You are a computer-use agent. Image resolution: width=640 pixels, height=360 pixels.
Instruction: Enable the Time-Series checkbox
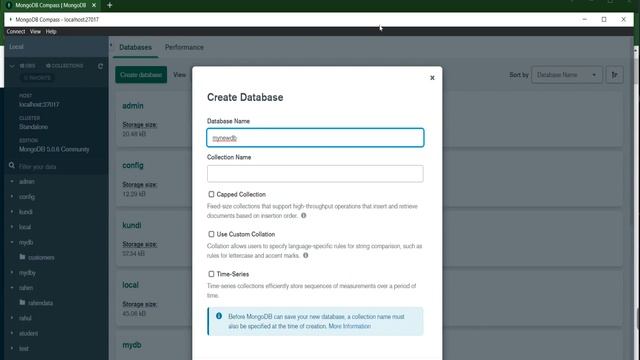pos(211,274)
